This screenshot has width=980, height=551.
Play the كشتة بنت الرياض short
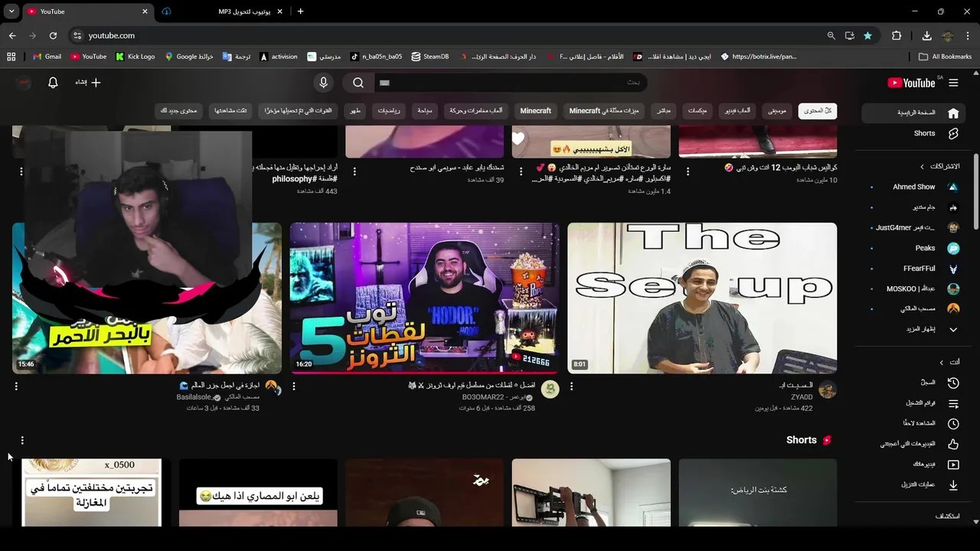(x=757, y=493)
